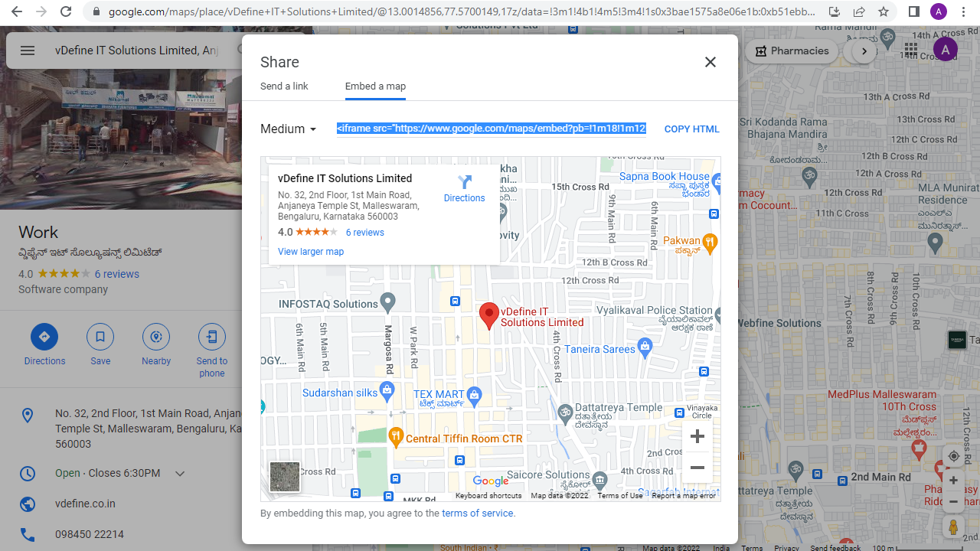This screenshot has height=551, width=980.
Task: Click the Save bookmark icon
Action: click(100, 337)
